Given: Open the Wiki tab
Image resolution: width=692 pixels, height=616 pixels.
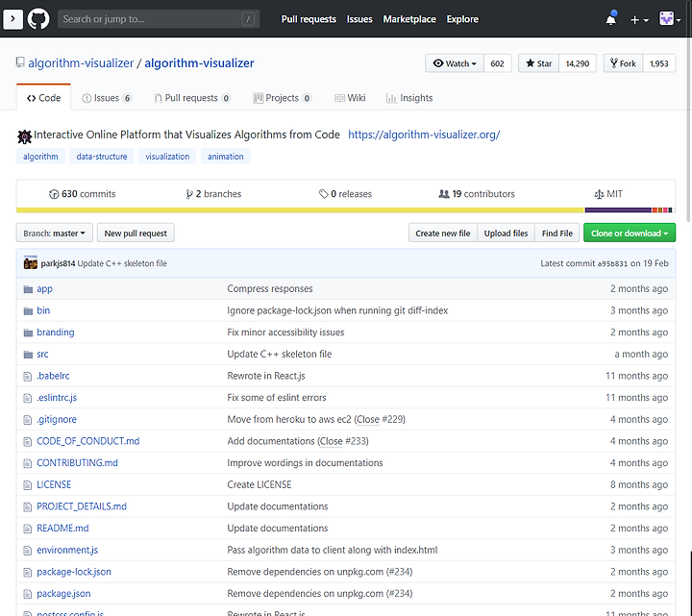Looking at the screenshot, I should [x=350, y=98].
